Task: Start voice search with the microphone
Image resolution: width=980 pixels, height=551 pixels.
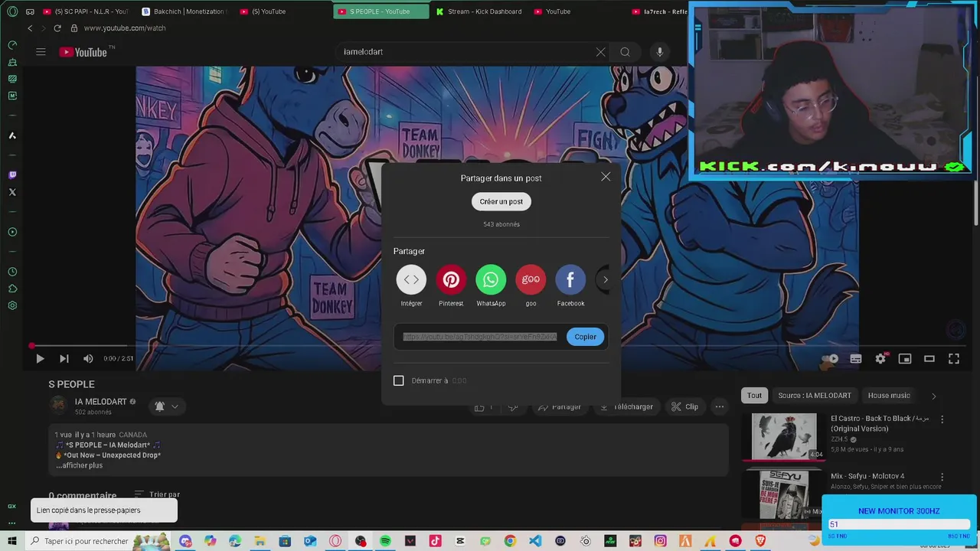Action: pos(660,52)
